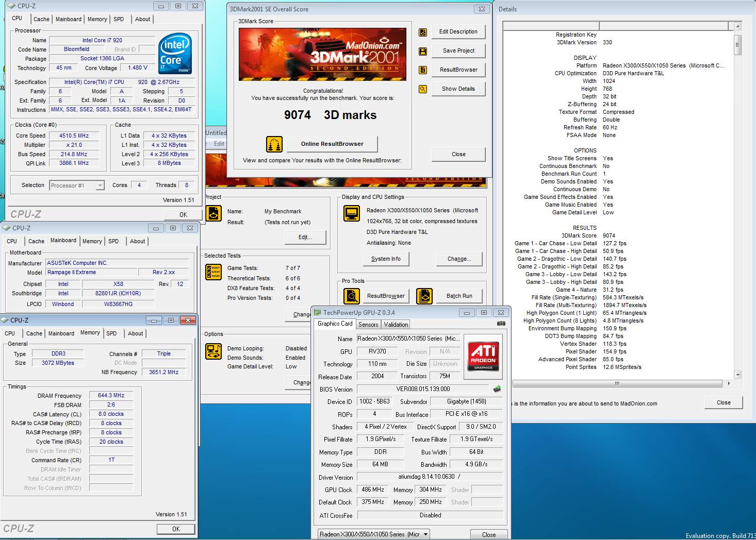This screenshot has height=540, width=756.
Task: Click the Save Project button
Action: point(458,51)
